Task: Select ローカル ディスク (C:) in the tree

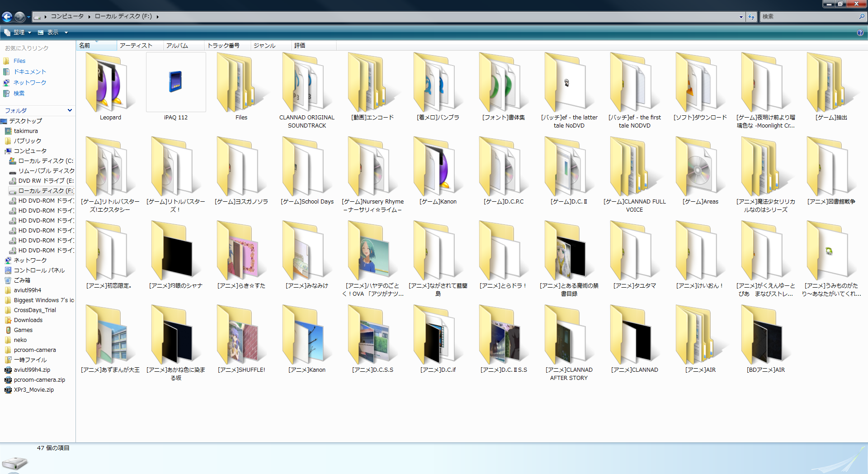Action: tap(46, 161)
